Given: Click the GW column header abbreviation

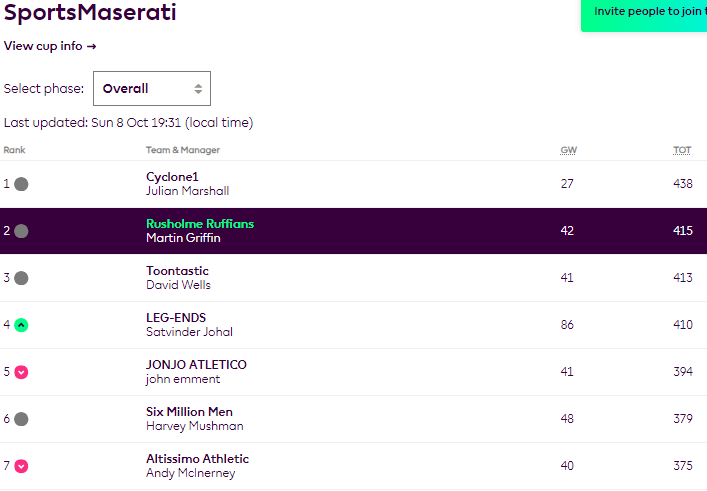Looking at the screenshot, I should [569, 150].
